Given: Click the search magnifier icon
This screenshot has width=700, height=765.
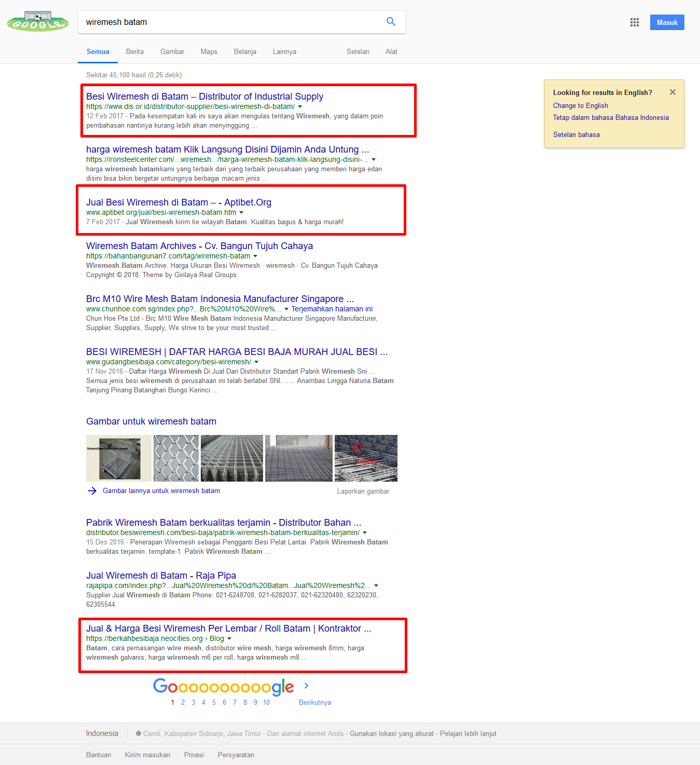Looking at the screenshot, I should click(391, 22).
